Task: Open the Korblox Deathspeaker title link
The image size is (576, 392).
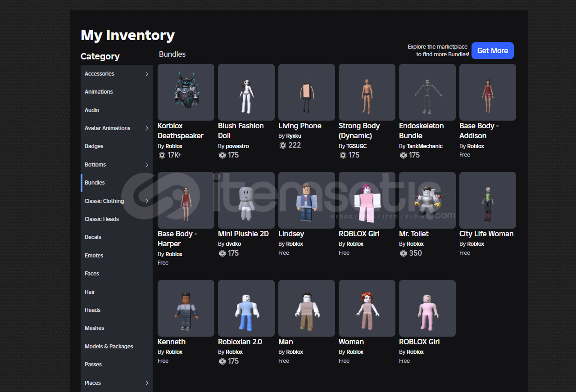Action: coord(181,131)
